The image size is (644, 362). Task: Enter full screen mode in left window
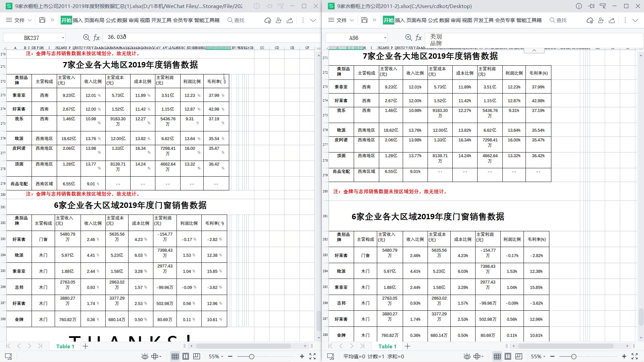[x=312, y=356]
